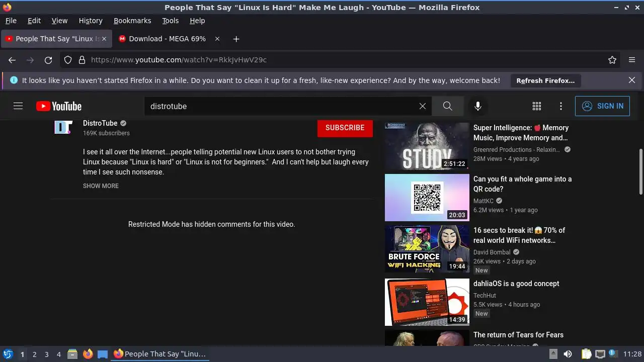Open the Super Intelligence STUDY video thumbnail

click(x=427, y=146)
